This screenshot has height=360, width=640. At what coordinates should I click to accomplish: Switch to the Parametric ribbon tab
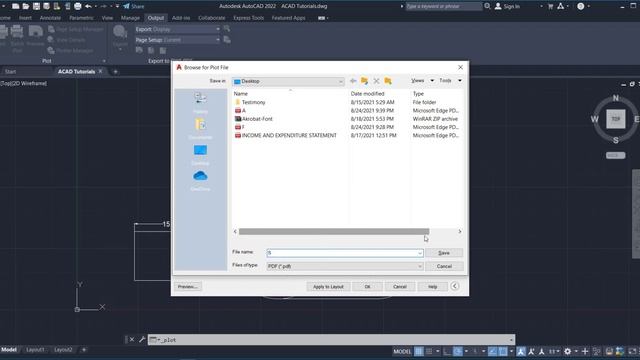click(x=81, y=18)
